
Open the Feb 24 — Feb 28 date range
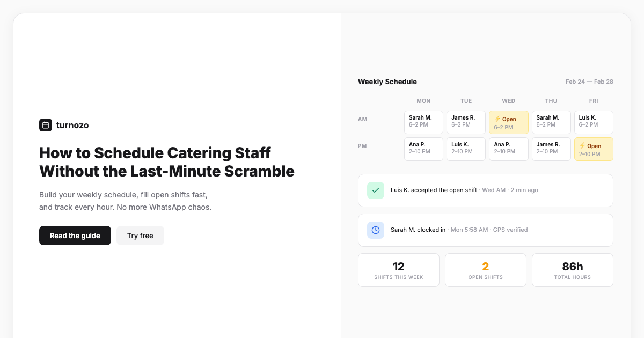pos(589,82)
